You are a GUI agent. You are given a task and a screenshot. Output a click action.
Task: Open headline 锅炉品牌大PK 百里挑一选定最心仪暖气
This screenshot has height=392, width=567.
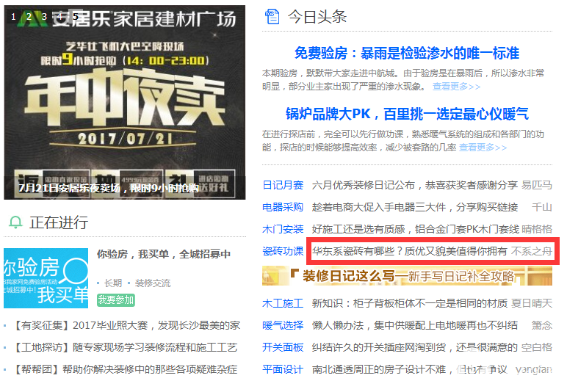407,115
